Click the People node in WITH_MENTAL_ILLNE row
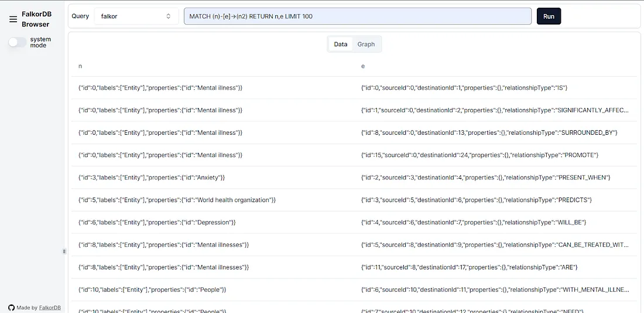 (152, 290)
